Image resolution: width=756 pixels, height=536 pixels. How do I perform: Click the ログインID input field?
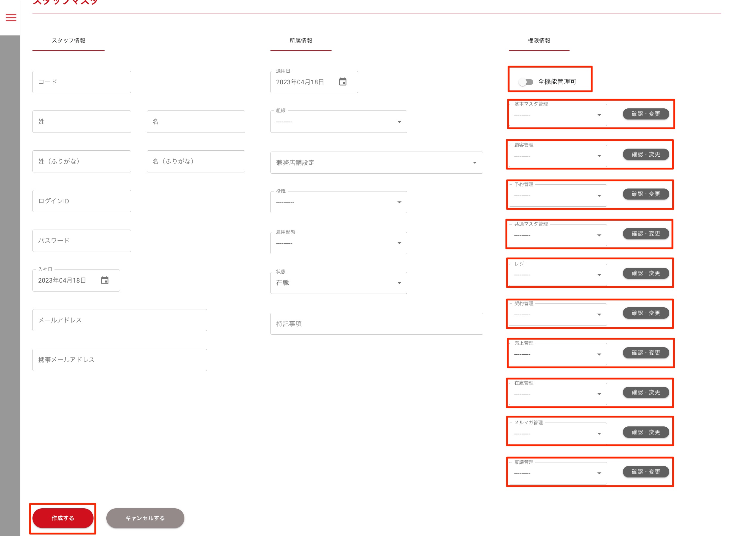(x=82, y=201)
